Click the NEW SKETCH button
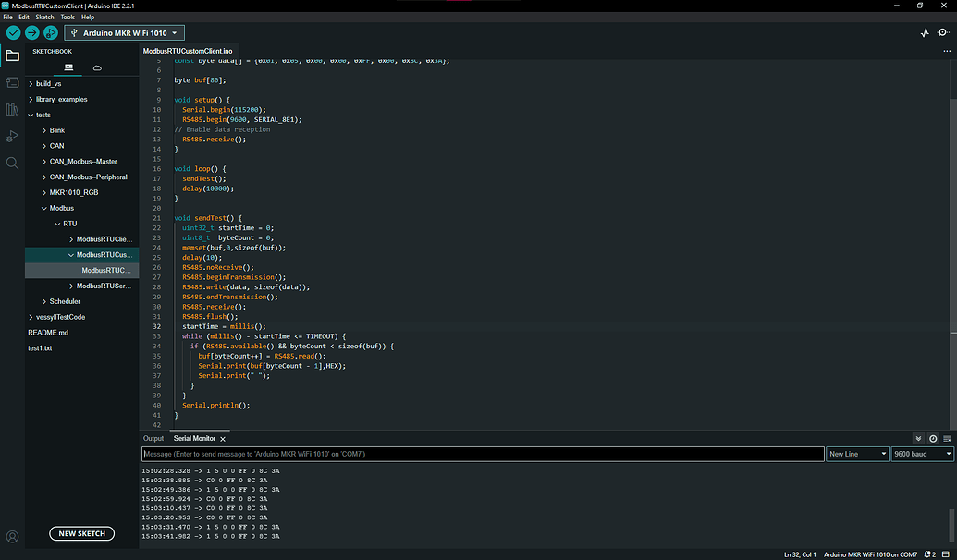The width and height of the screenshot is (957, 560). [82, 533]
